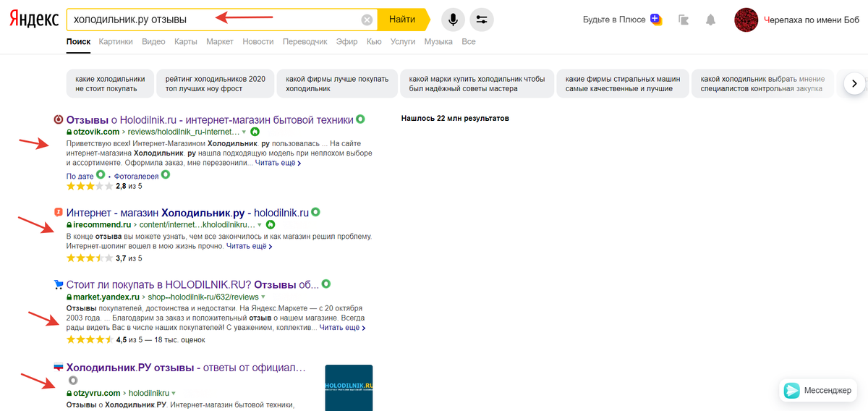Click the lock icon before irecommend.ru

click(x=69, y=225)
